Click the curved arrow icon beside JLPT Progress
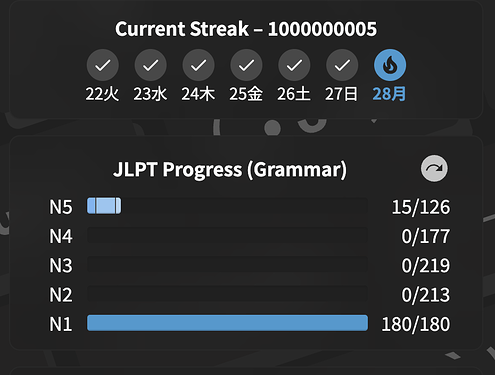Viewport: 495px width, 375px height. coord(434,168)
